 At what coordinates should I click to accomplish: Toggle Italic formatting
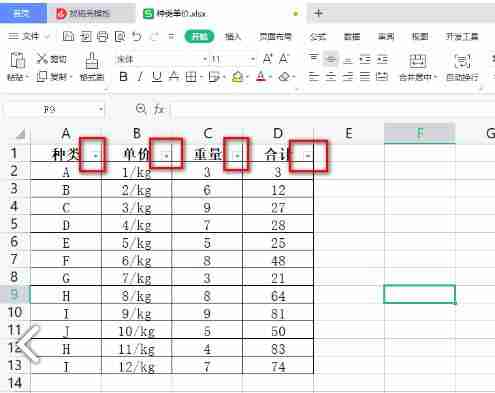(x=140, y=77)
